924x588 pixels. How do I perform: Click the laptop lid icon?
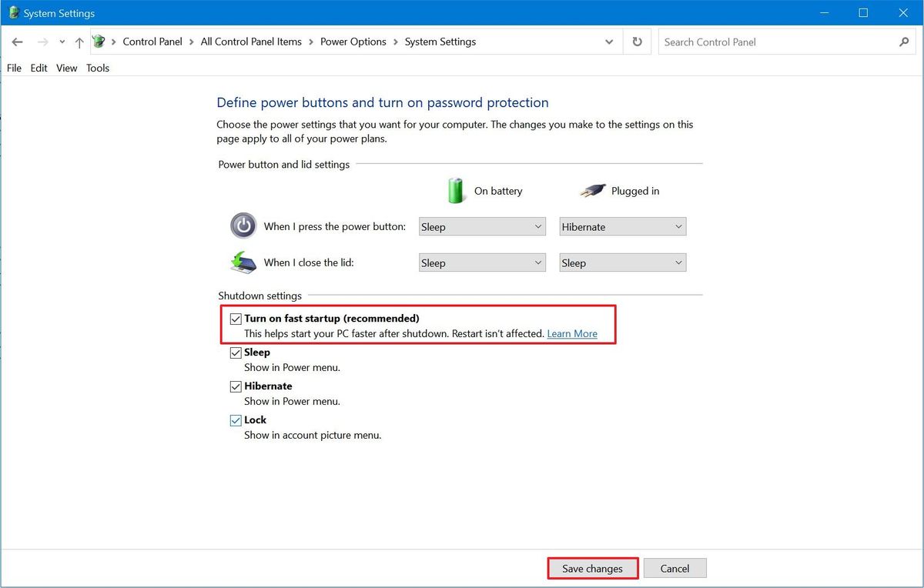click(243, 262)
